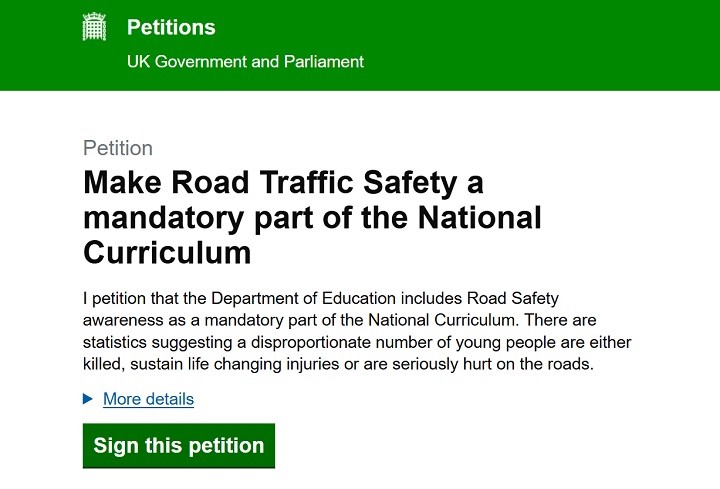
Task: Click the grey Petition label above the title
Action: [x=118, y=148]
